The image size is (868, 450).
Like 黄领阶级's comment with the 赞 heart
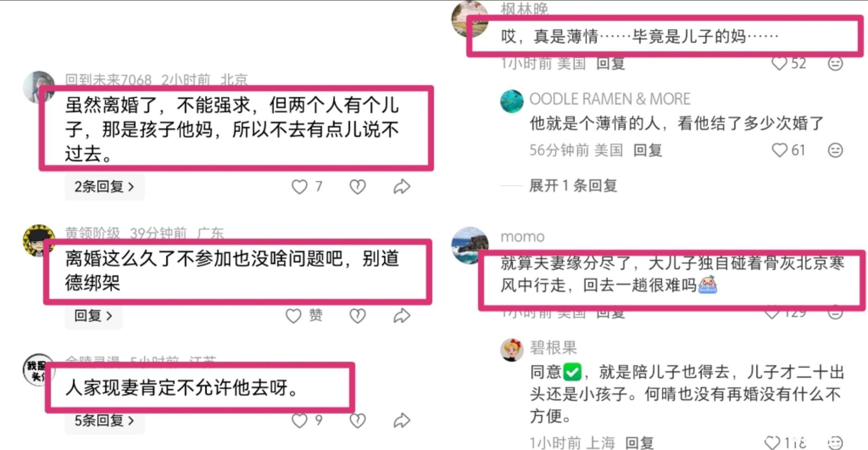pyautogui.click(x=293, y=316)
